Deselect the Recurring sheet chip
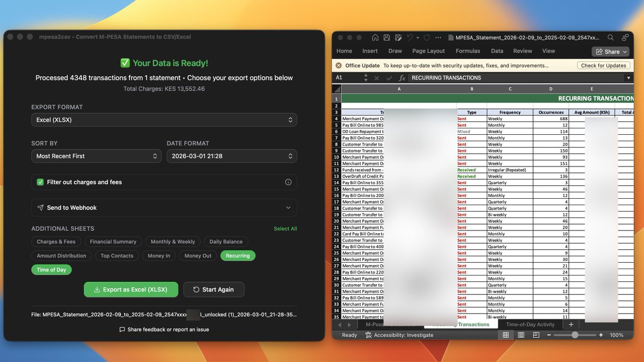 pos(238,256)
